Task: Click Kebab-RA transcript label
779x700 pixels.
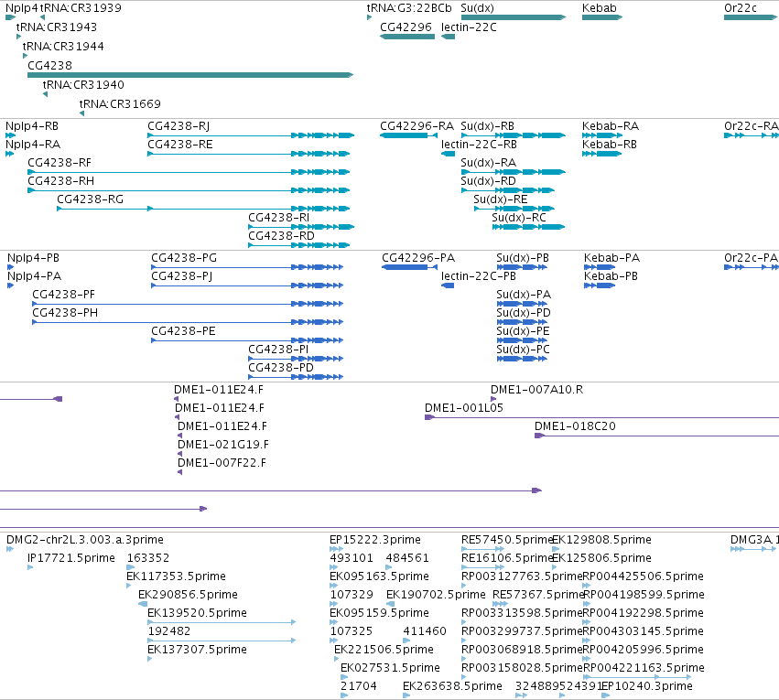Action: pos(611,126)
